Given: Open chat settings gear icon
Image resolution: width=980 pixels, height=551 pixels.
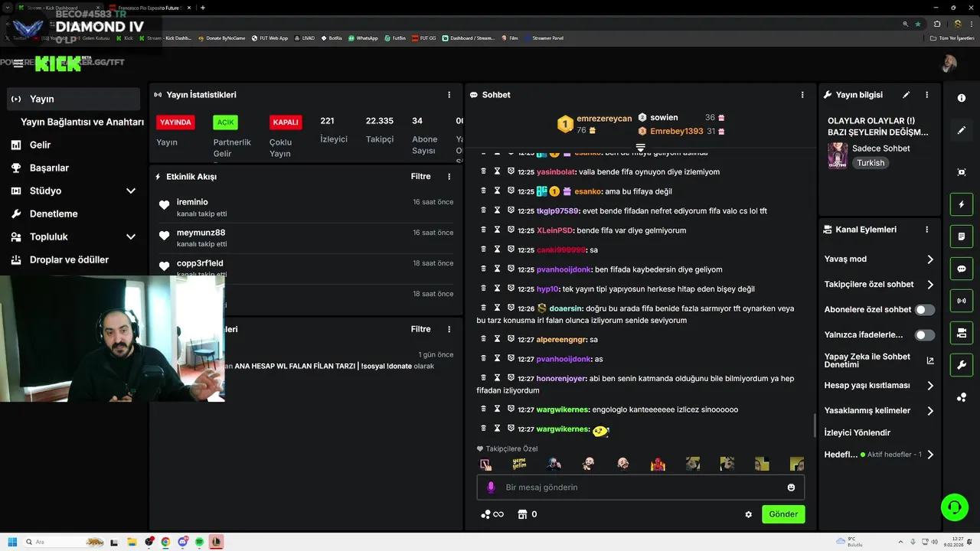Looking at the screenshot, I should tap(749, 514).
